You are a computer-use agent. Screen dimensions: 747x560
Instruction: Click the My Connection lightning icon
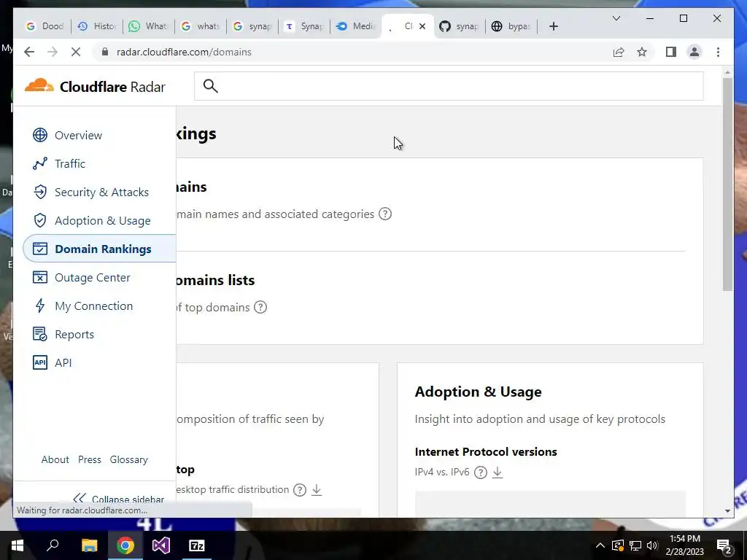click(40, 306)
